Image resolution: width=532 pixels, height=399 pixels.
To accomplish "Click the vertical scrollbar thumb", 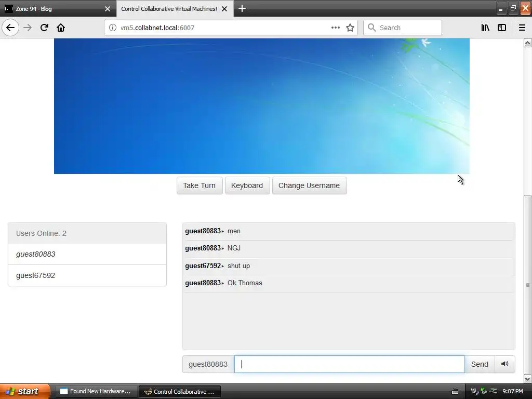I will click(x=527, y=284).
